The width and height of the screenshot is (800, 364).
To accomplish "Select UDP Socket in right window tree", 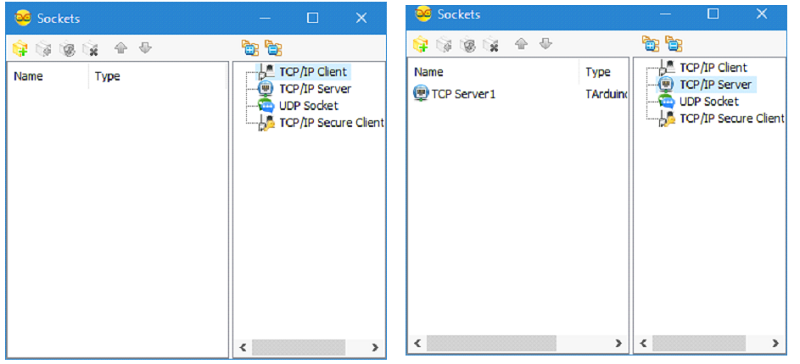I will [709, 102].
